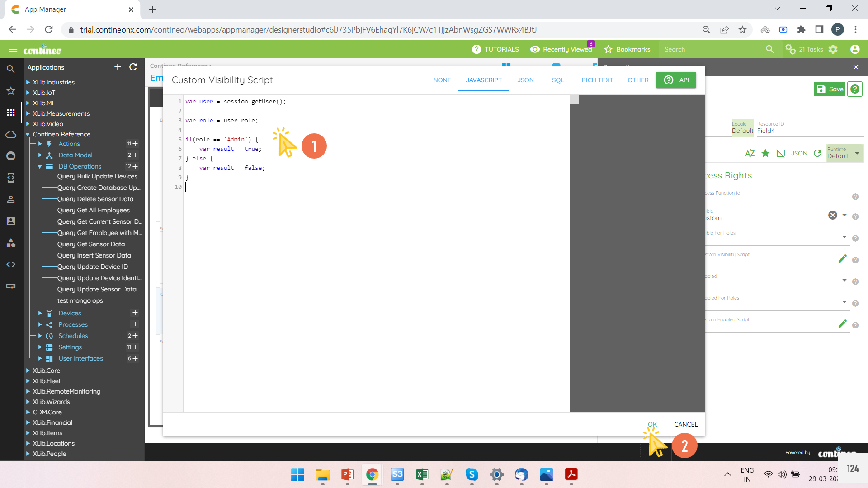Click the cloud icon in left sidebar

tap(11, 134)
